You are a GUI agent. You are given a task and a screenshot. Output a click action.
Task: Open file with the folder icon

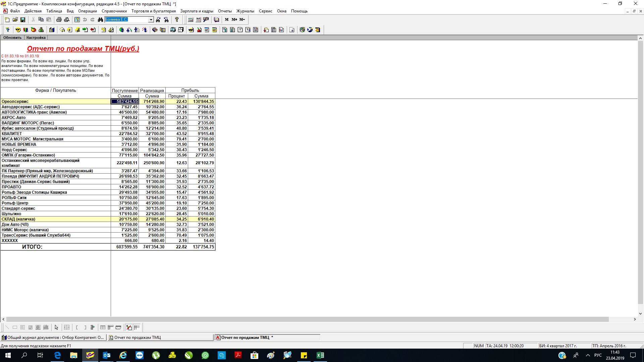point(15,20)
